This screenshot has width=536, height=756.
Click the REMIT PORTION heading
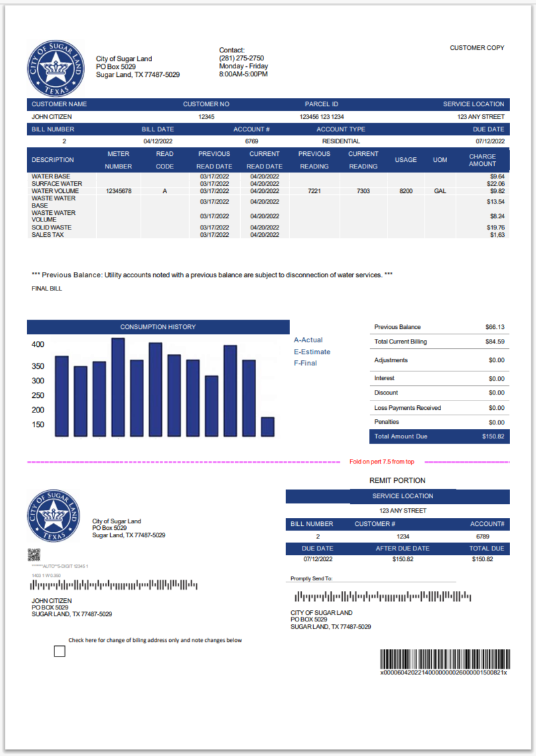tap(397, 480)
